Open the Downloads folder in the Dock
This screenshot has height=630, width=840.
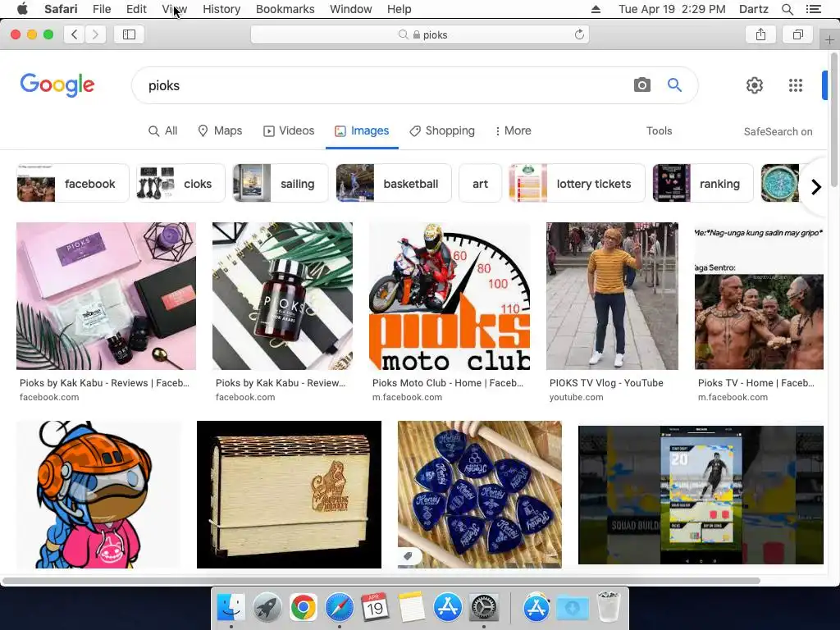(x=573, y=608)
